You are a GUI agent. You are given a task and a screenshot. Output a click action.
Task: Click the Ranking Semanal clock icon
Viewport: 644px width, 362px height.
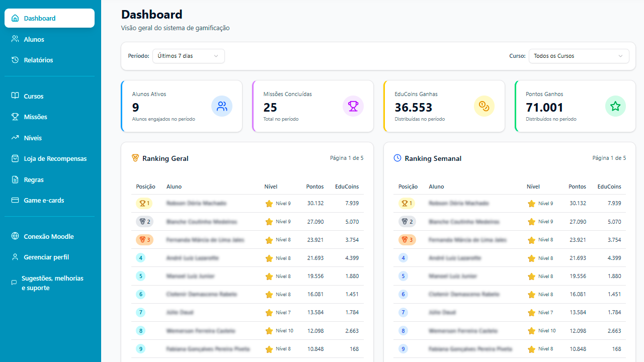point(397,158)
